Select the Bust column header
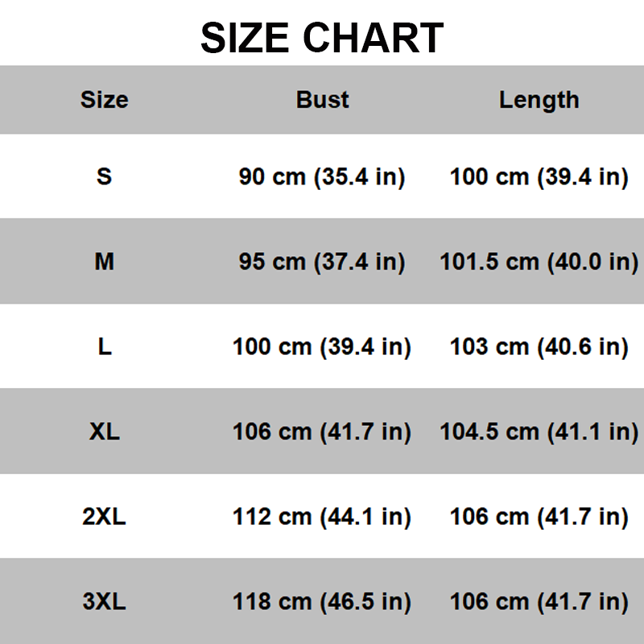The image size is (644, 644). point(323,100)
